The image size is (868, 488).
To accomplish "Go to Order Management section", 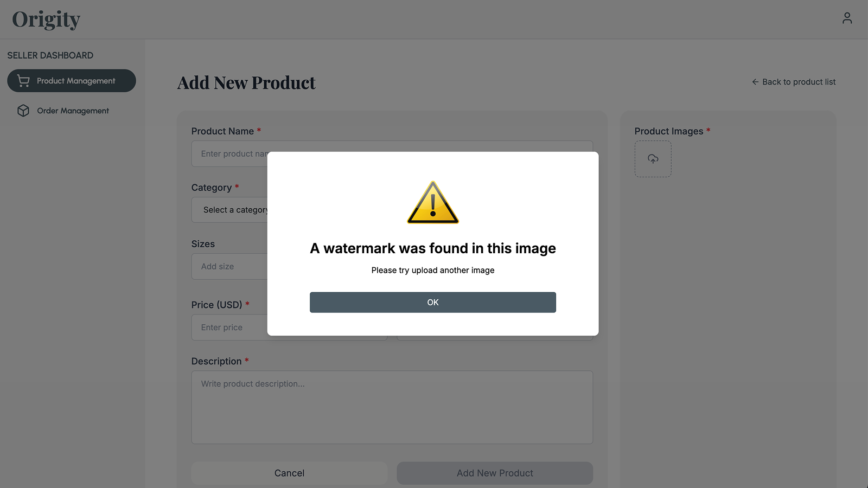I will 73,111.
